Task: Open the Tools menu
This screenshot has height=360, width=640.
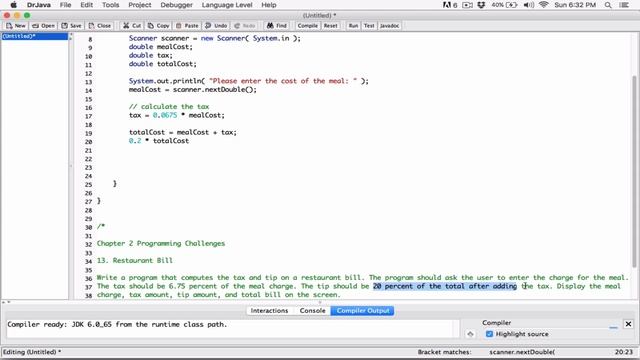Action: pyautogui.click(x=110, y=5)
